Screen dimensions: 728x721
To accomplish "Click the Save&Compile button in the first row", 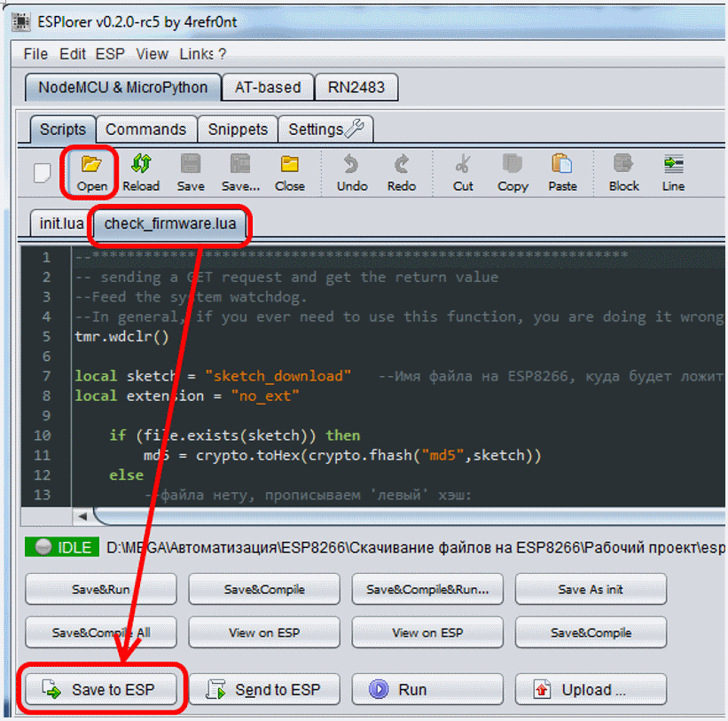I will pos(264,589).
